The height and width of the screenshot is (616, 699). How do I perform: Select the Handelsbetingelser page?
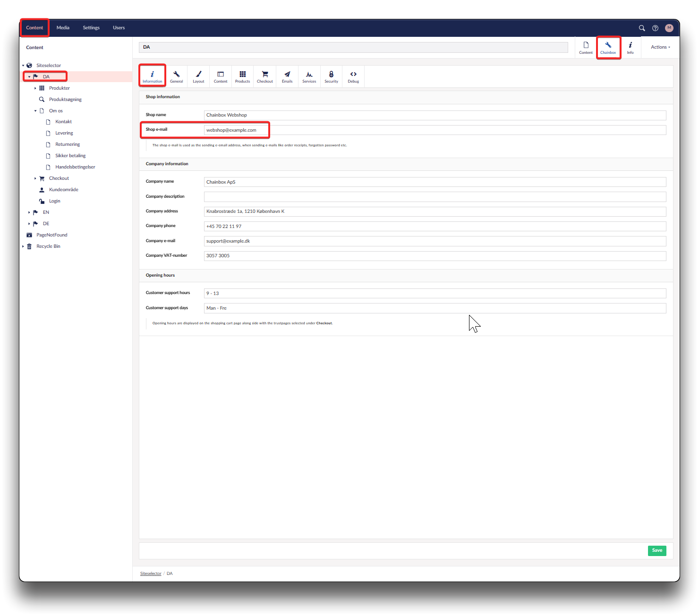[x=75, y=167]
